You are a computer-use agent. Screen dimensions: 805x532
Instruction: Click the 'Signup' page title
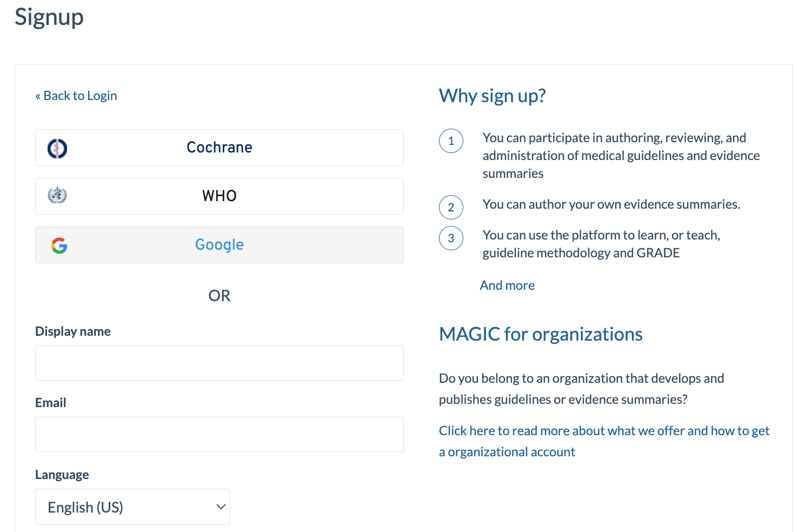click(49, 17)
